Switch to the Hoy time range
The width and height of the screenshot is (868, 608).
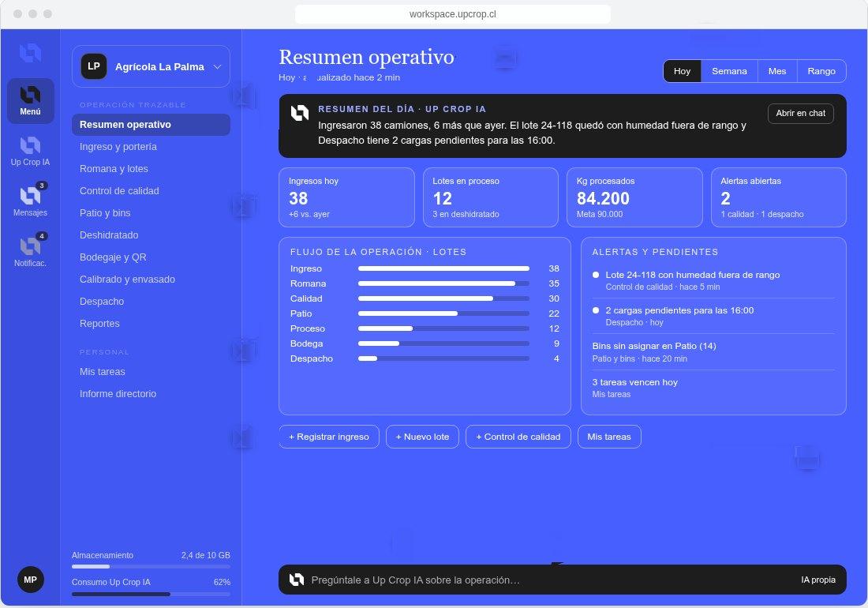tap(682, 71)
